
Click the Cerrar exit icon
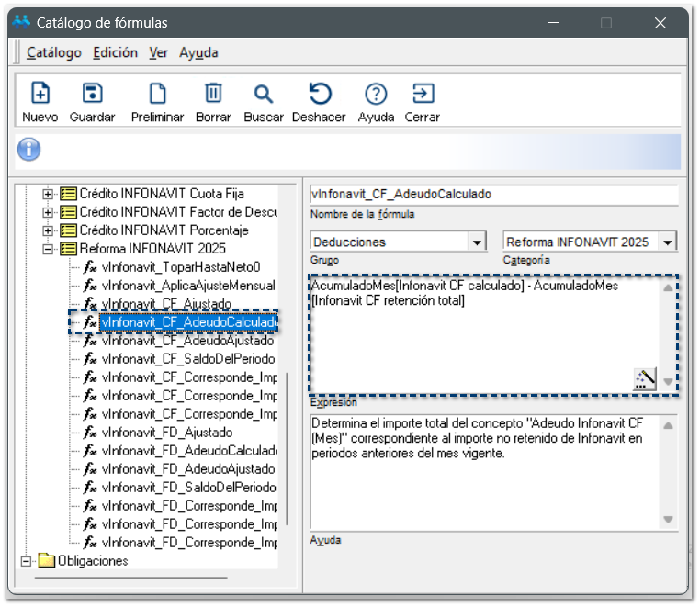423,94
